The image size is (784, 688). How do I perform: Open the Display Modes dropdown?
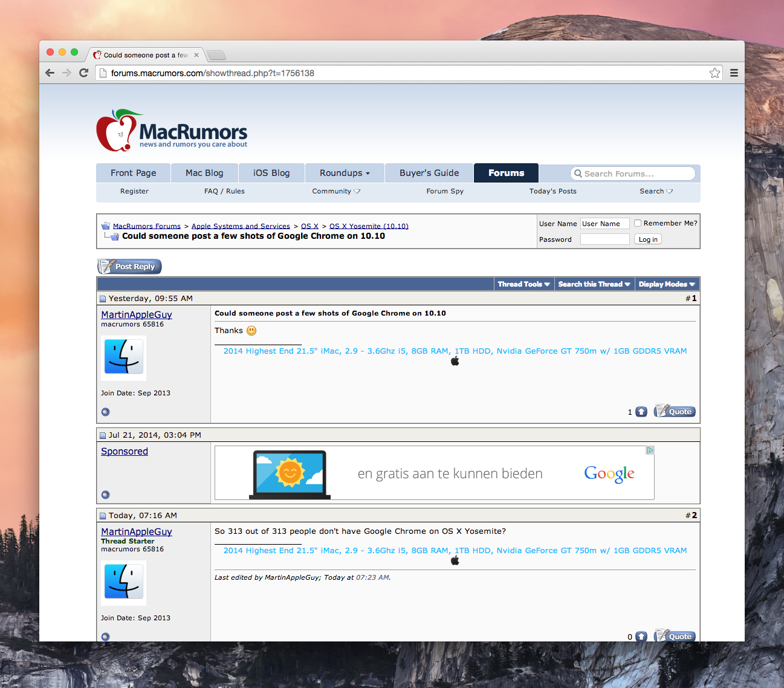[x=667, y=284]
